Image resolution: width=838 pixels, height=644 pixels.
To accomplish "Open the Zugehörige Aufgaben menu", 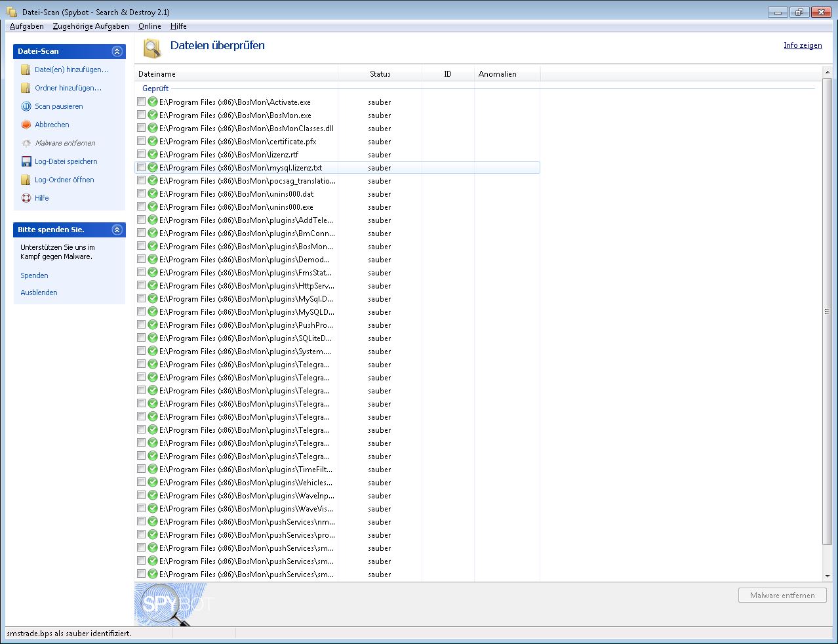I will [91, 26].
